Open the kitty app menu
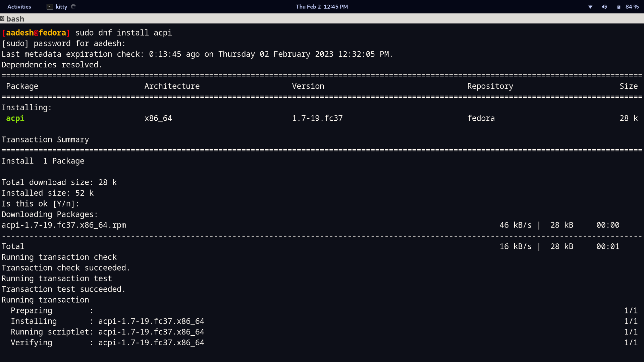 click(x=61, y=6)
